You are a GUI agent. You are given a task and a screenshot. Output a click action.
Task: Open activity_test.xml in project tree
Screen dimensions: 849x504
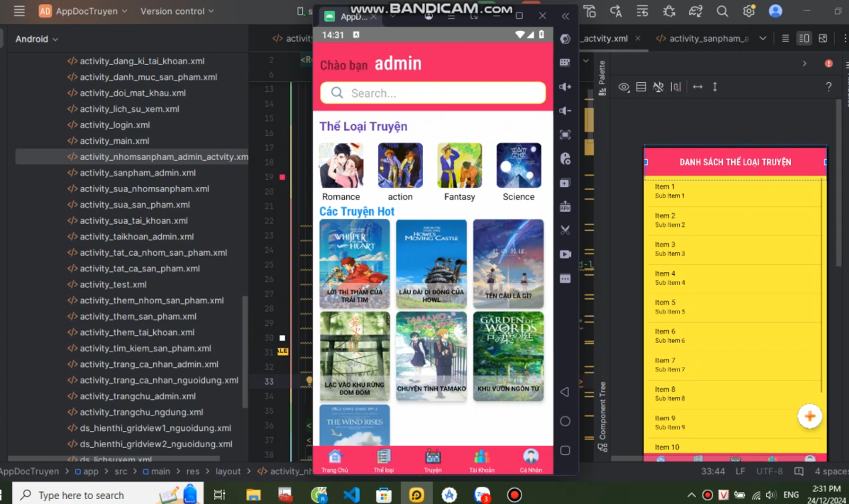113,285
